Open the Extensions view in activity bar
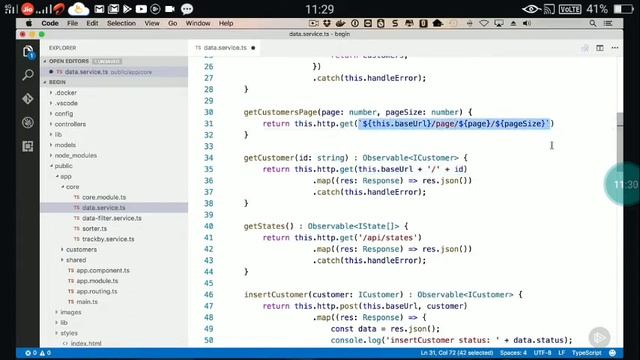Screen dimensions: 640x360 (28, 146)
